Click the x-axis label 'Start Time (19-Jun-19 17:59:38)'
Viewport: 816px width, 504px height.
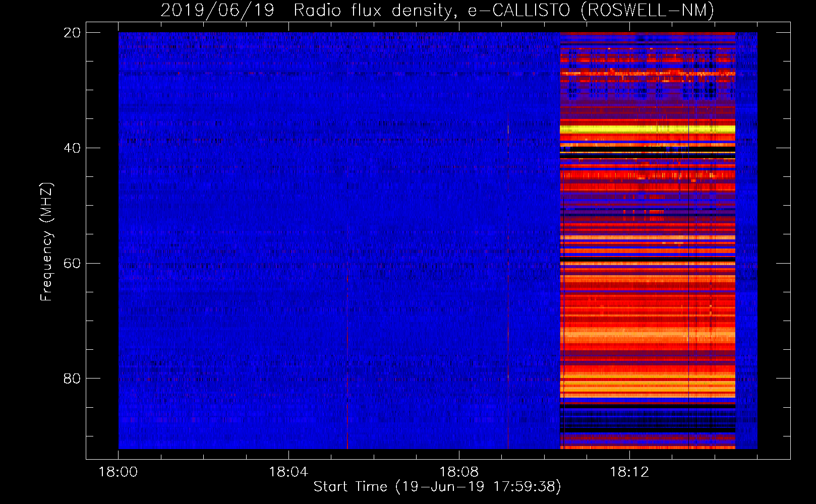point(437,486)
